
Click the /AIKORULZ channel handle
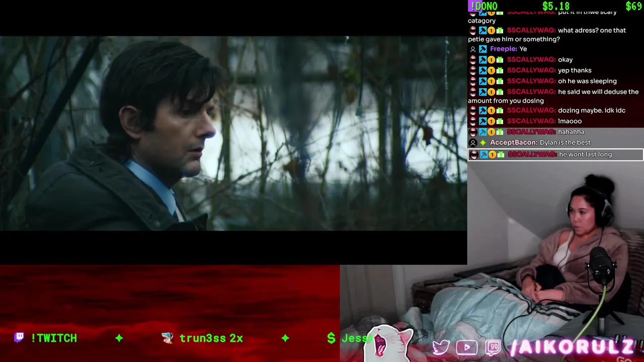click(572, 347)
